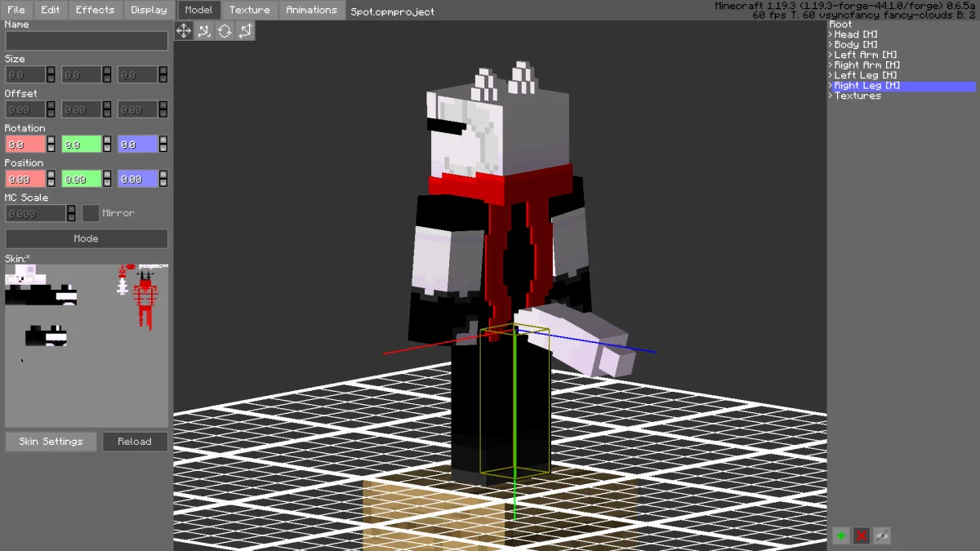Click the Textures label in tree
The image size is (980, 551).
coord(857,96)
